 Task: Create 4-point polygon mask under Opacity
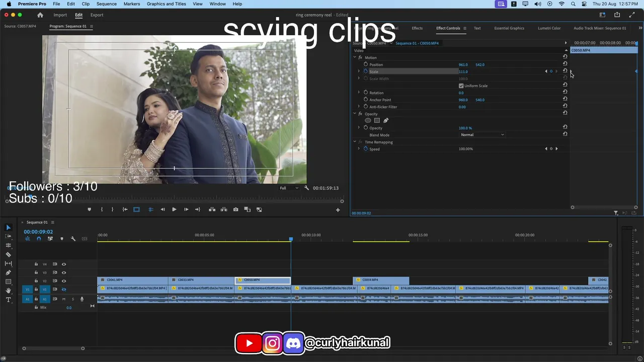[377, 121]
